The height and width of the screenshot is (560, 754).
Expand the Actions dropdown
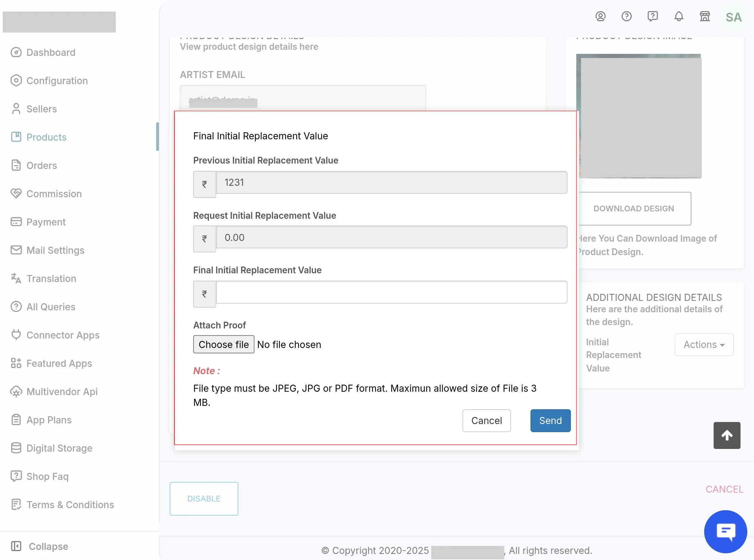pyautogui.click(x=704, y=344)
